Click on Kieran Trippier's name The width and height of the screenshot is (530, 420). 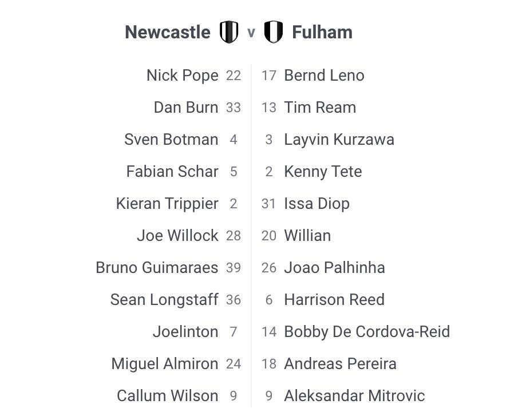point(167,204)
